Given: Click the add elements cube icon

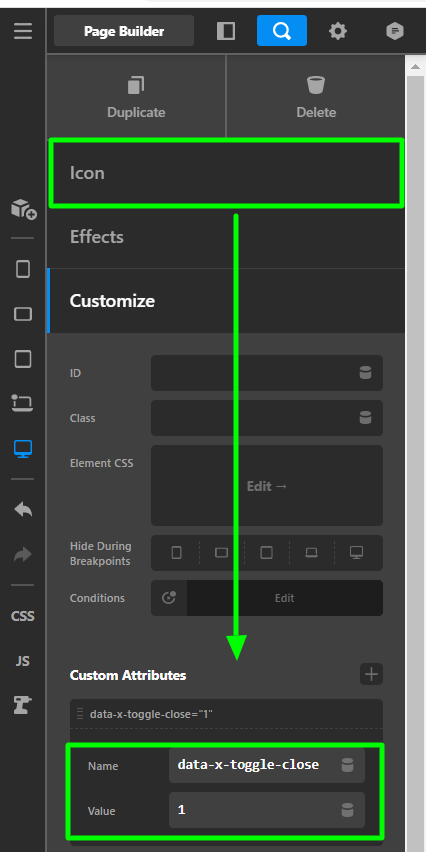Looking at the screenshot, I should point(23,209).
